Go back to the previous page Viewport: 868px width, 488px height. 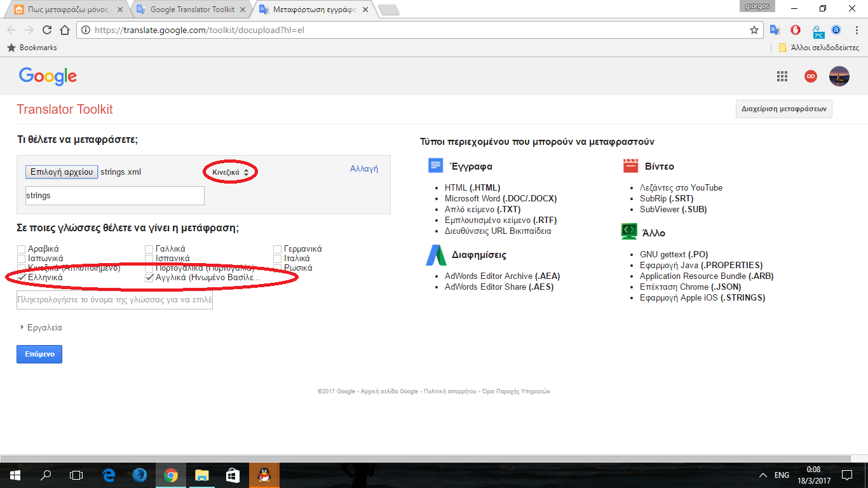(11, 30)
